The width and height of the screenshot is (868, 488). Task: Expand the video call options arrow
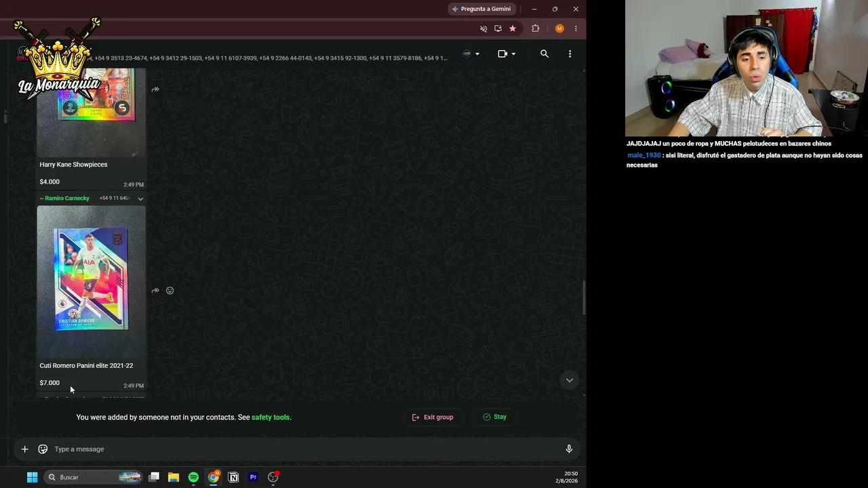point(513,54)
